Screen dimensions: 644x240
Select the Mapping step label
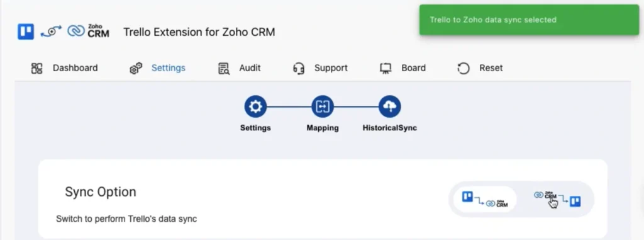(x=323, y=128)
